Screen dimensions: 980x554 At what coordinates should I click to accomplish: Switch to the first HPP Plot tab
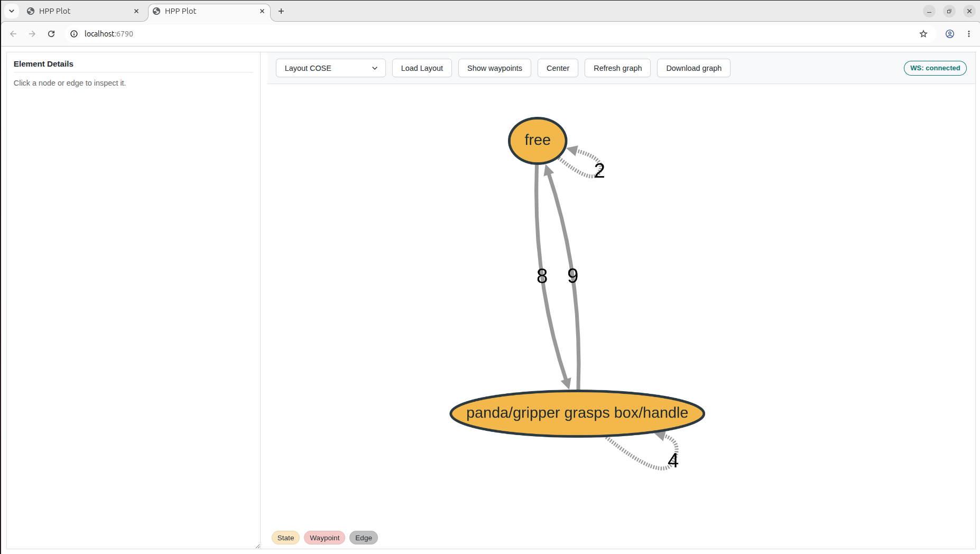[x=82, y=11]
